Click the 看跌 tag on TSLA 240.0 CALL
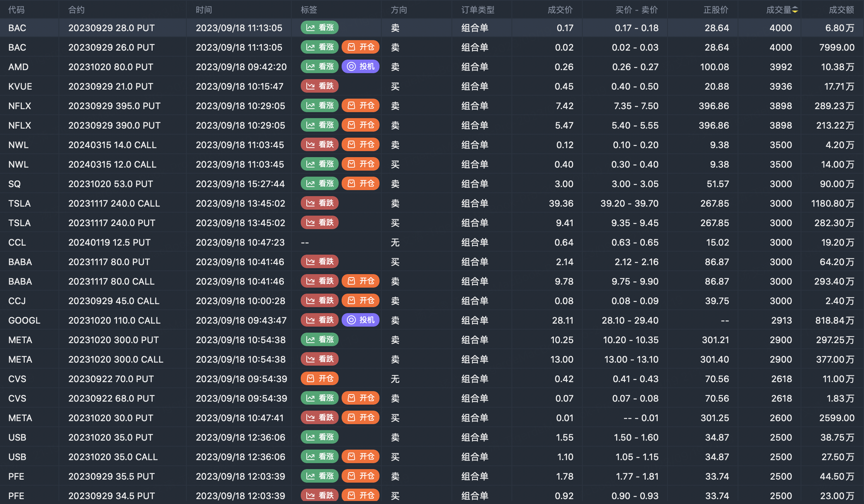The image size is (864, 504). pos(319,203)
